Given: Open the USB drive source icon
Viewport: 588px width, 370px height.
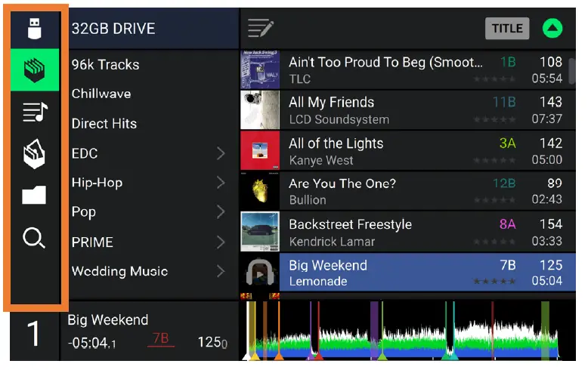Looking at the screenshot, I should pos(35,29).
